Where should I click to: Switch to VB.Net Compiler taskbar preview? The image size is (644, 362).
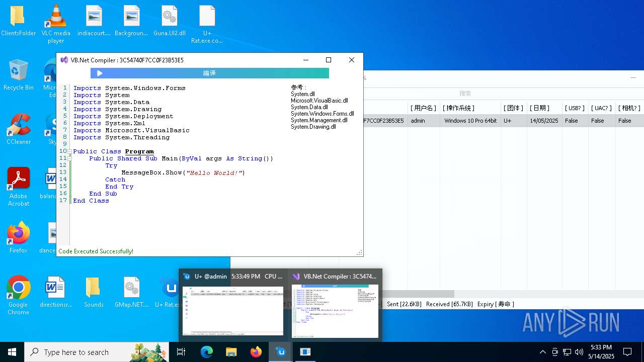pos(335,306)
